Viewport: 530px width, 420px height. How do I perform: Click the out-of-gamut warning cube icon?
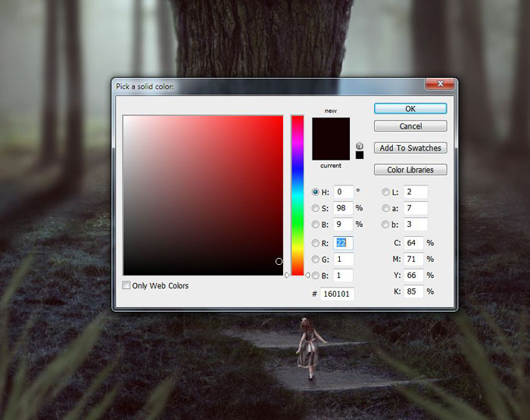pos(360,146)
